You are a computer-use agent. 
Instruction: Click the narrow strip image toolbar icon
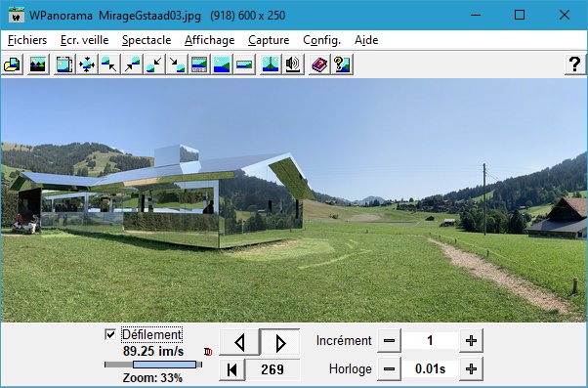pos(244,65)
